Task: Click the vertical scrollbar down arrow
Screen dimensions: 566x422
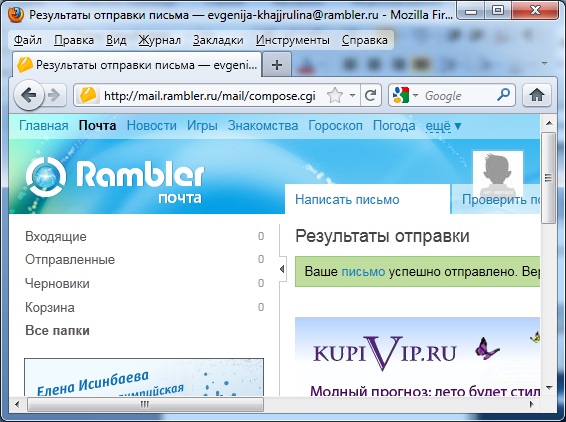Action: (549, 388)
